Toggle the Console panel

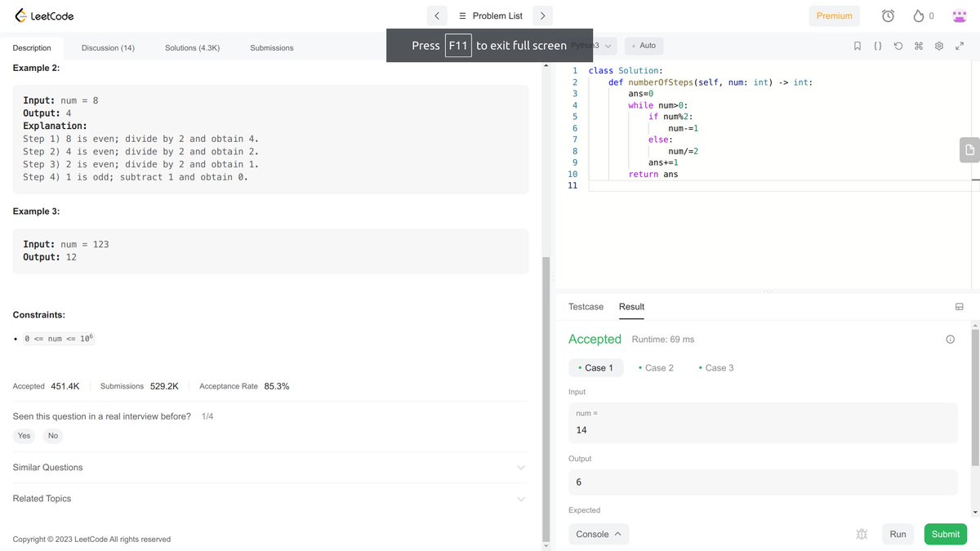[x=599, y=534]
